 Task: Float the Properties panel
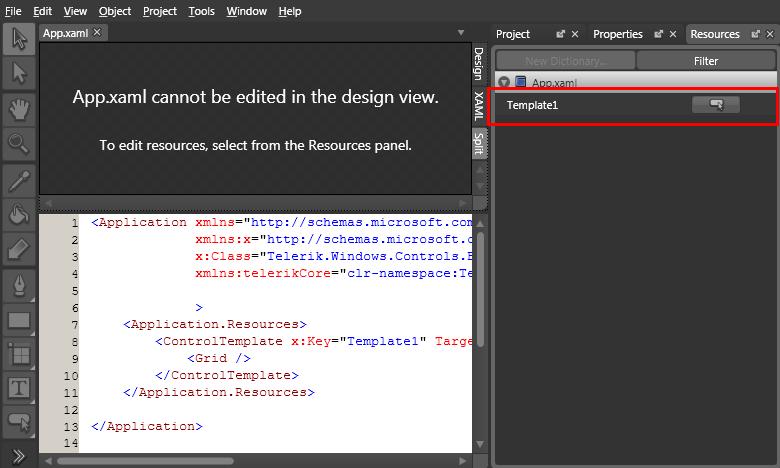point(659,34)
